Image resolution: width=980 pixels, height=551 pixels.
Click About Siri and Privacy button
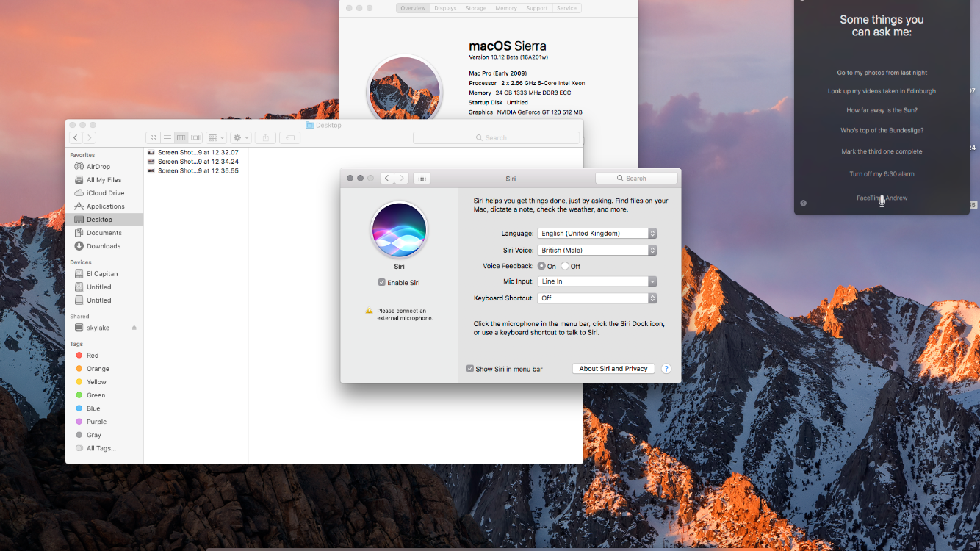click(x=613, y=369)
